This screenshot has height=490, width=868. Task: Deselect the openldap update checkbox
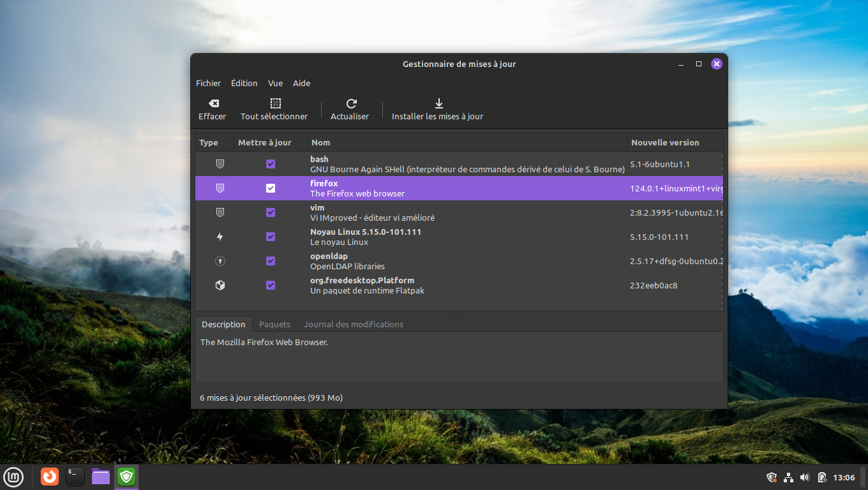(x=271, y=261)
